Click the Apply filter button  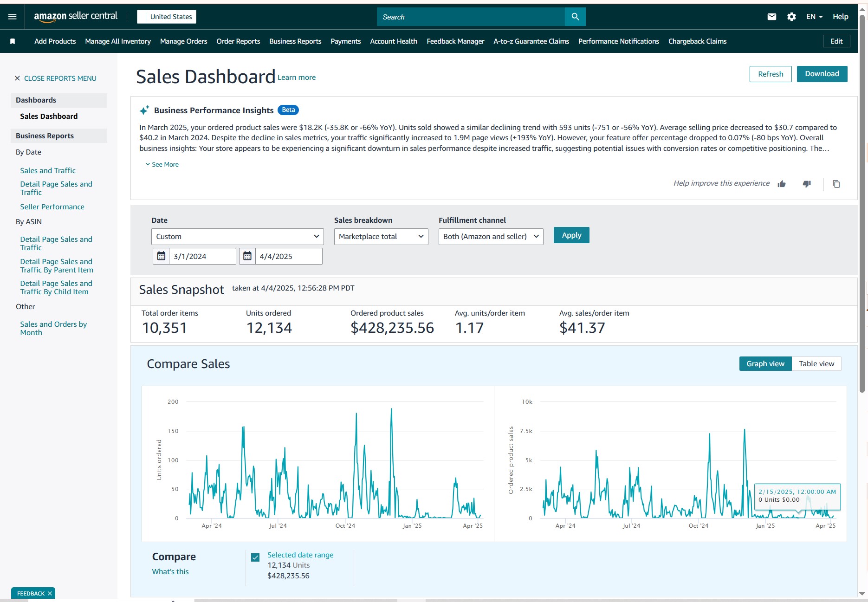coord(571,235)
